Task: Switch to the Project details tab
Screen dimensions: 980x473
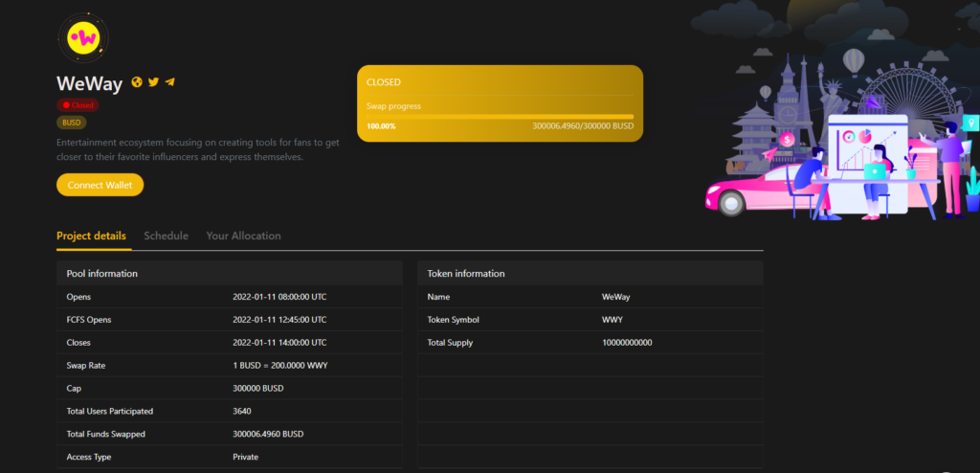Action: pyautogui.click(x=91, y=236)
